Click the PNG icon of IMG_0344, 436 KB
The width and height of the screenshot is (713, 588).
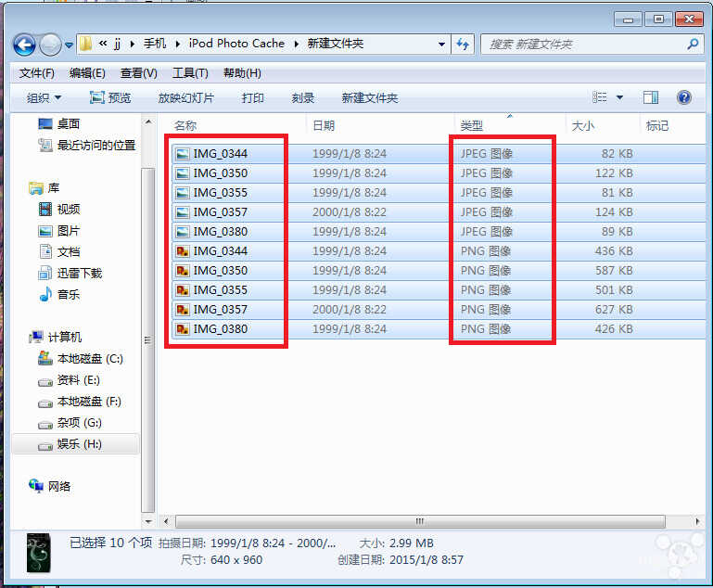coord(183,251)
